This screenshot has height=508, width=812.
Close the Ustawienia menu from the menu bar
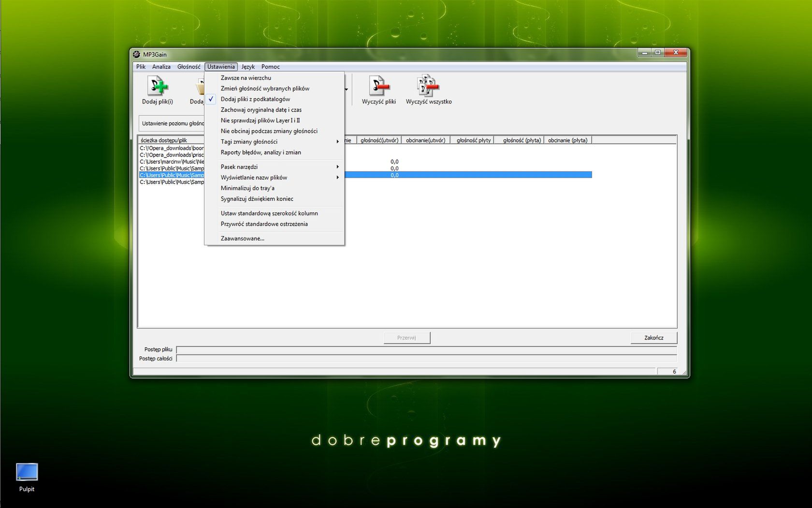click(221, 67)
